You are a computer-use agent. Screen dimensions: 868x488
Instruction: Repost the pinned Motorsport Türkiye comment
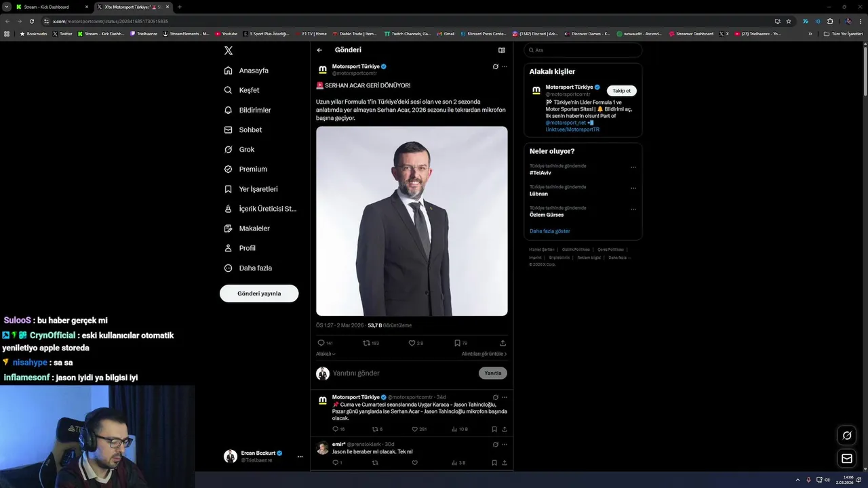click(377, 429)
